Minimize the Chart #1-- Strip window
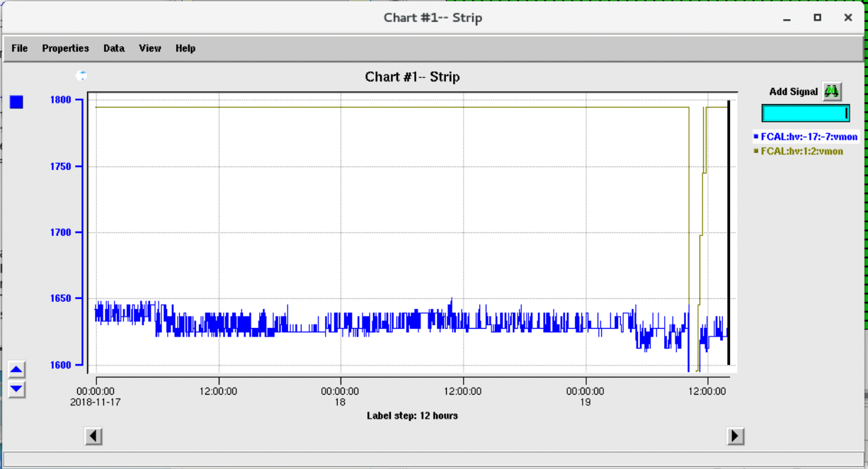 787,18
